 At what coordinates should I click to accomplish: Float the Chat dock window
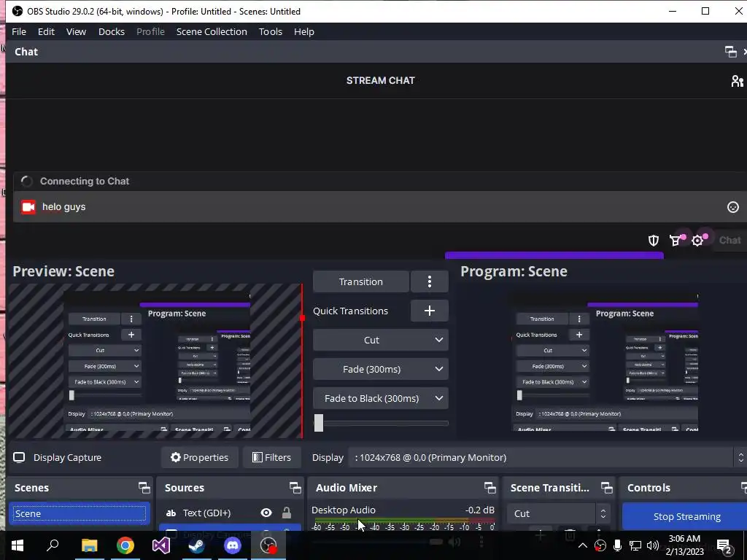[x=730, y=52]
